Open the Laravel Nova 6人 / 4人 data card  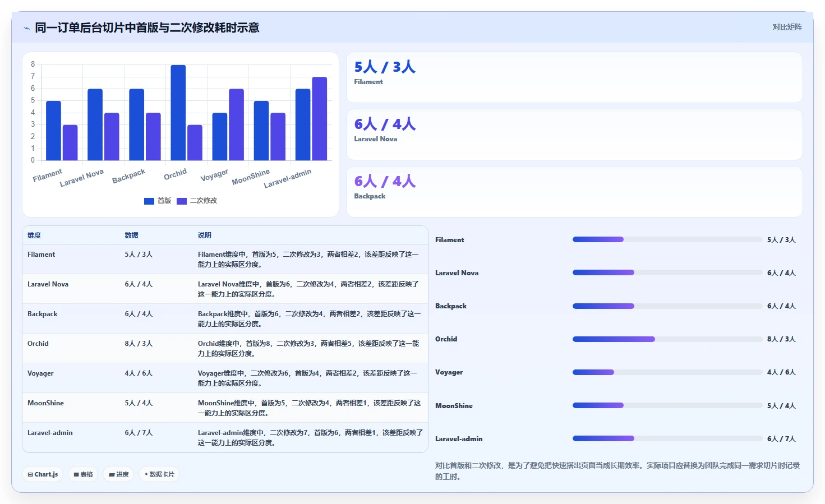point(574,135)
